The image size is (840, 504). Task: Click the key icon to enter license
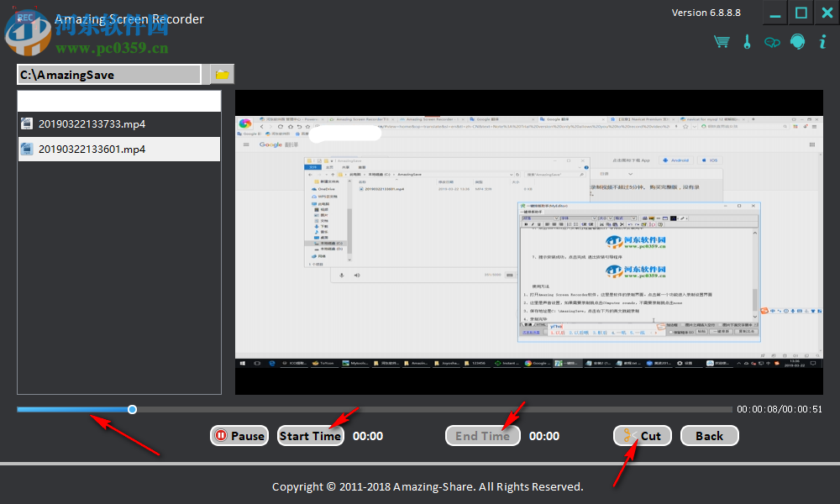pos(747,41)
